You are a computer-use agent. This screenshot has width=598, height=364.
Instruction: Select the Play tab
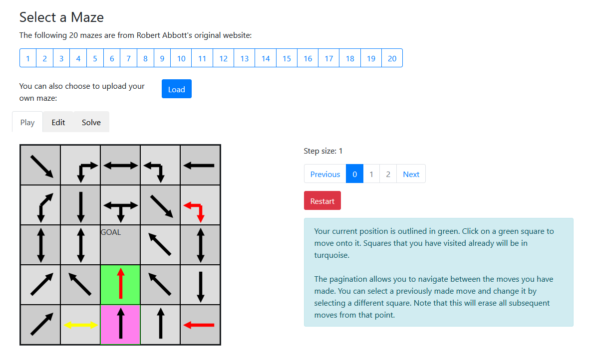click(27, 122)
